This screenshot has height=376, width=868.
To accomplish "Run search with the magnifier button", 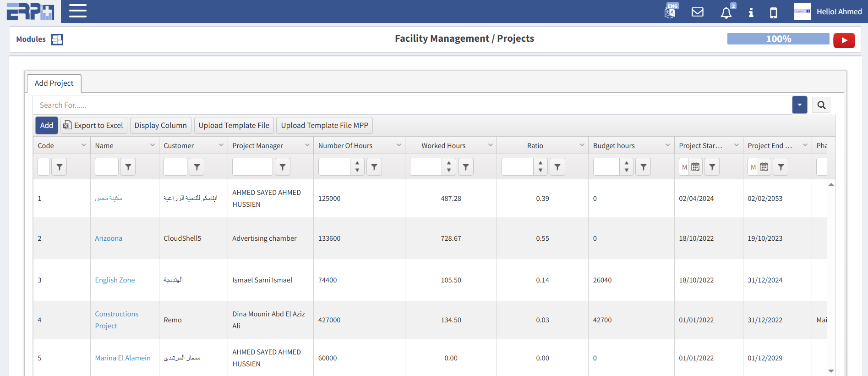I will click(x=821, y=105).
